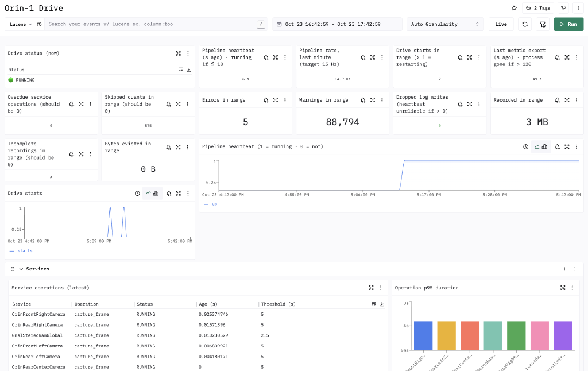588x371 pixels.
Task: Expand Pipeline rate last minute tile
Action: click(x=373, y=57)
